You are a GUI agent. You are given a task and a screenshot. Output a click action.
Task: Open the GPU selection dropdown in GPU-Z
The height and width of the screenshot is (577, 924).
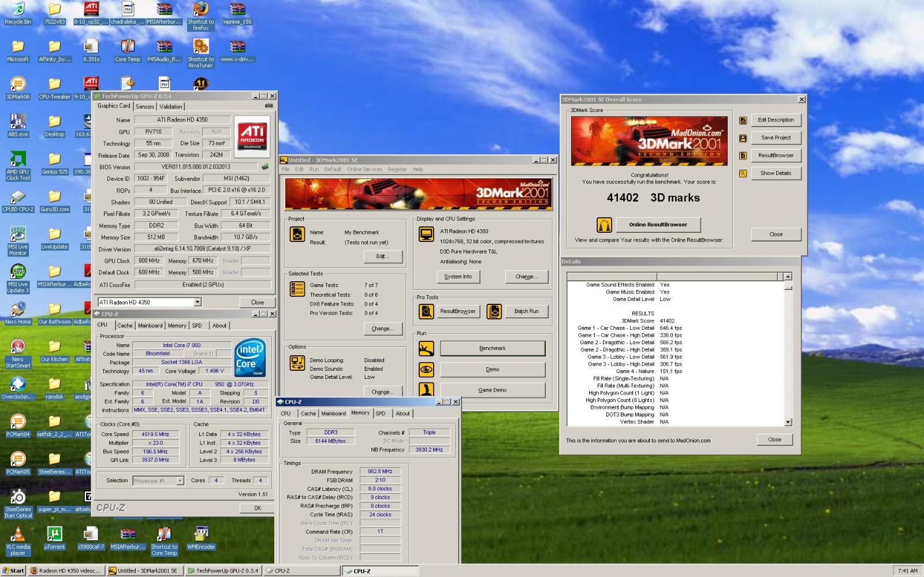[x=198, y=302]
